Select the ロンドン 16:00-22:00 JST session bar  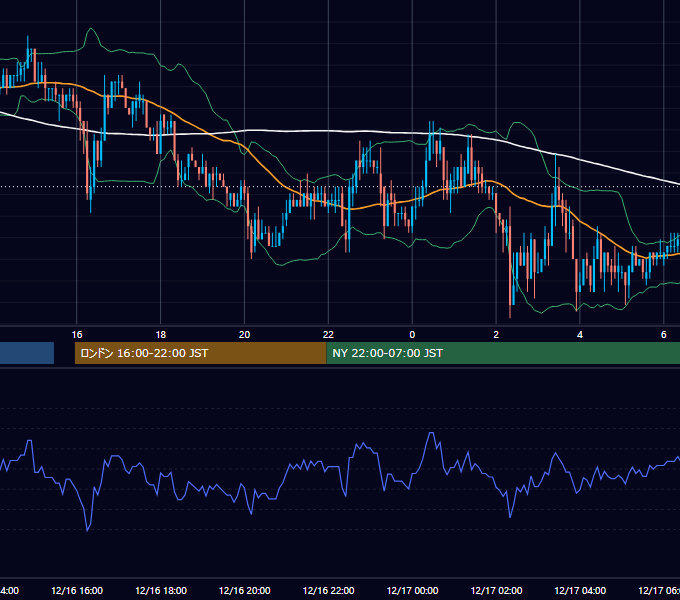pos(200,353)
